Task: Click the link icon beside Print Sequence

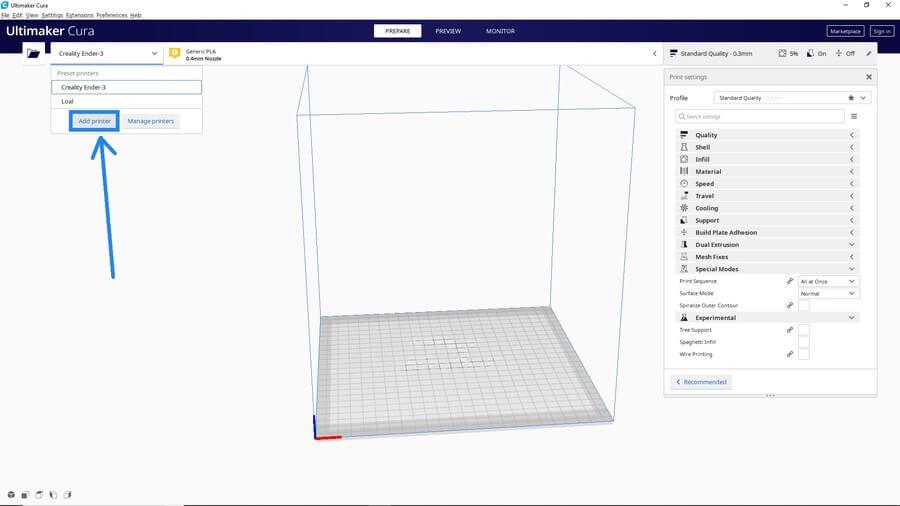Action: coord(790,282)
